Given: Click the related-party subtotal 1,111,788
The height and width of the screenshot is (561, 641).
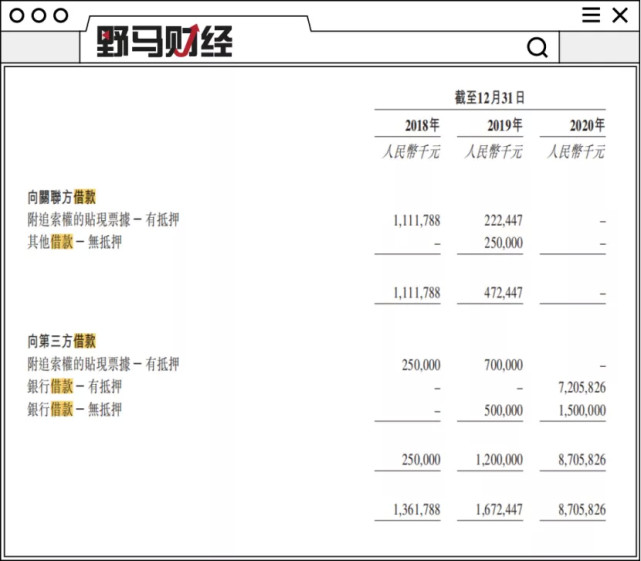Looking at the screenshot, I should tap(417, 293).
